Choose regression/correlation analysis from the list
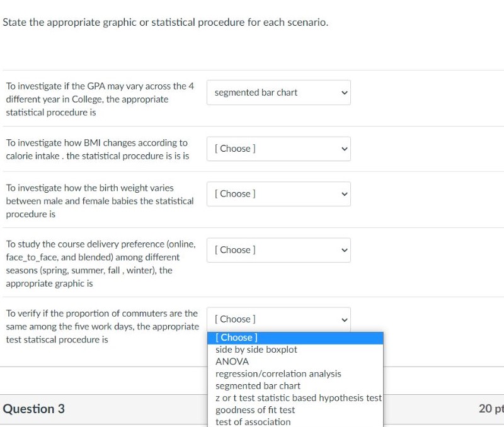 click(x=278, y=373)
